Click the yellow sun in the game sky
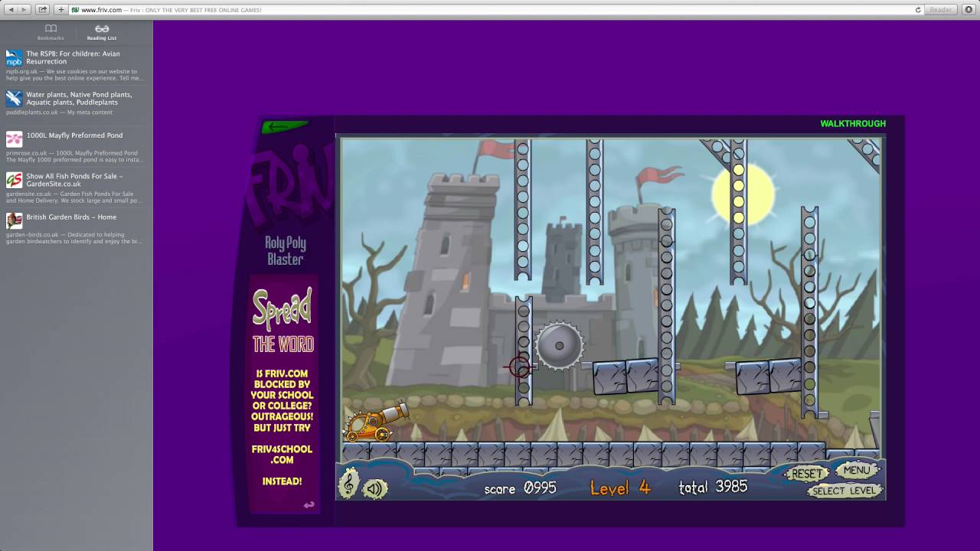 coord(743,194)
